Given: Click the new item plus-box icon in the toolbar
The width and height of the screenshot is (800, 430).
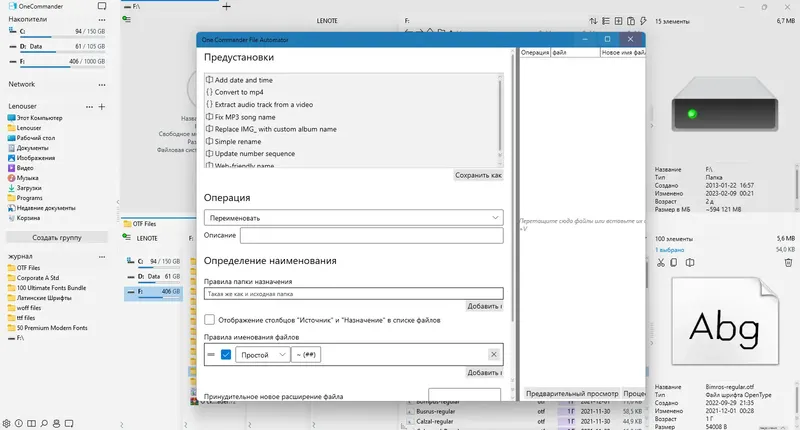Looking at the screenshot, I should (618, 21).
